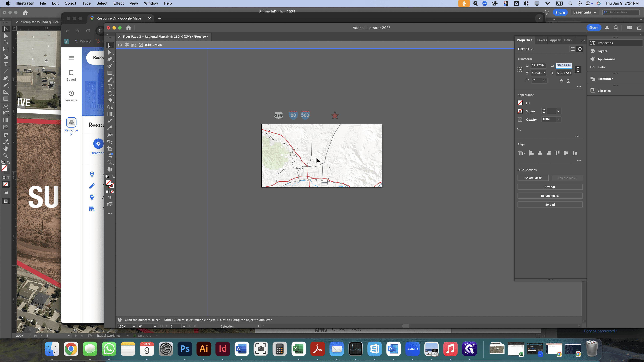644x362 pixels.
Task: Open the Object menu in menu bar
Action: coord(70,3)
